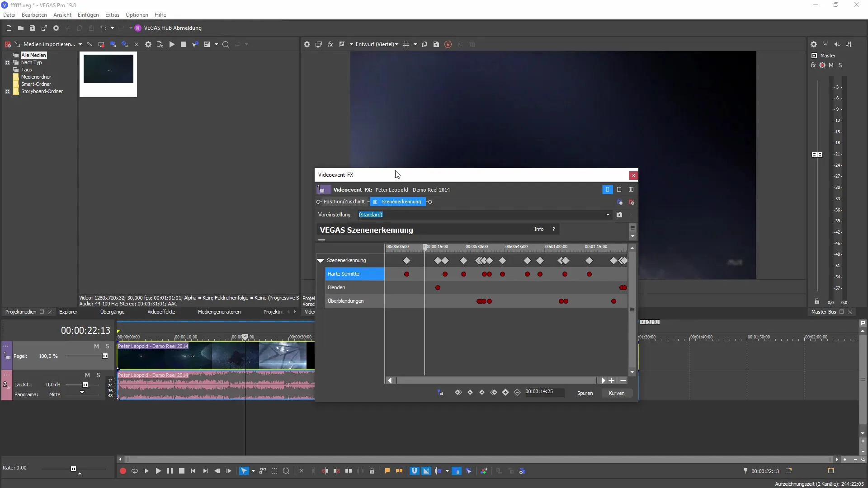Start recording with the red record button
This screenshot has height=488, width=868.
[x=123, y=471]
